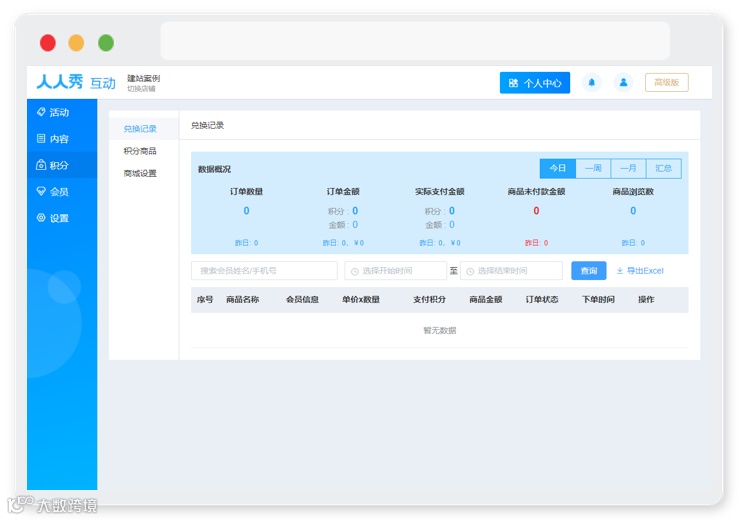The image size is (740, 520).
Task: Switch data overview to 今日
Action: (558, 168)
